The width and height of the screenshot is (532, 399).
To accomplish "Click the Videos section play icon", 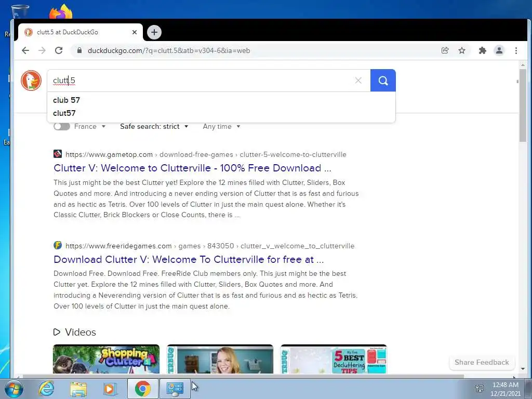I will pos(57,332).
